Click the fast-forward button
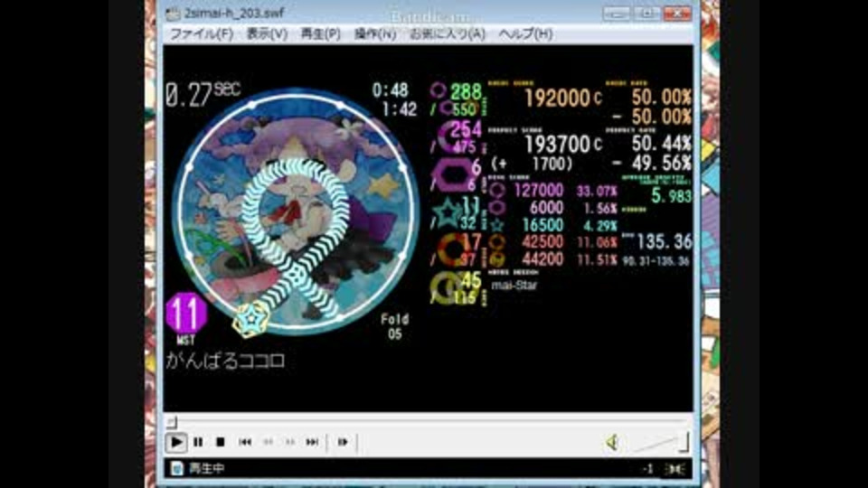868x488 pixels. tap(290, 442)
